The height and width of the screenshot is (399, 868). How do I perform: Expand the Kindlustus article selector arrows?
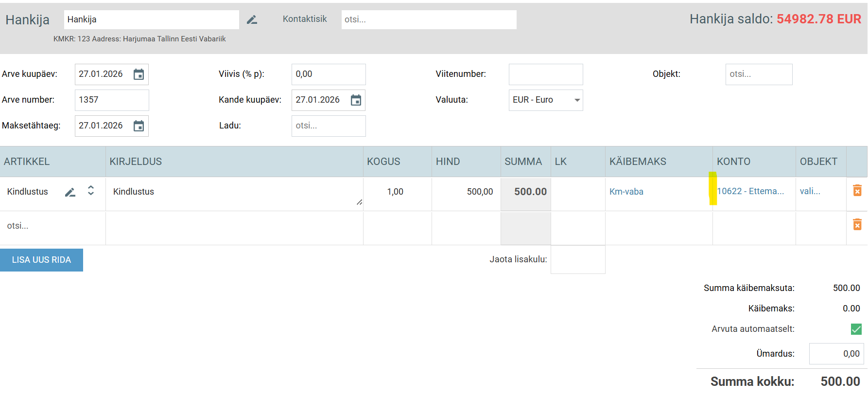(91, 191)
